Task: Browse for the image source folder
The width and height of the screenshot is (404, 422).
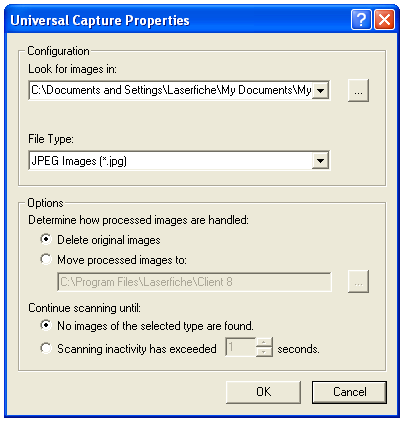Action: (358, 90)
